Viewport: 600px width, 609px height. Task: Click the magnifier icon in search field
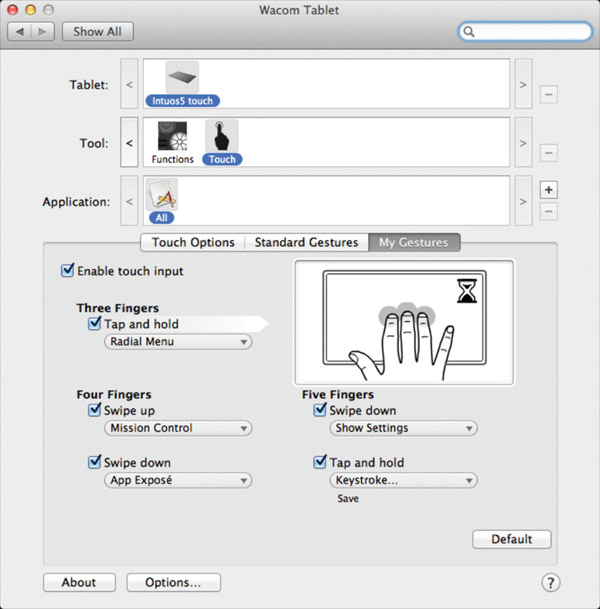tap(469, 31)
